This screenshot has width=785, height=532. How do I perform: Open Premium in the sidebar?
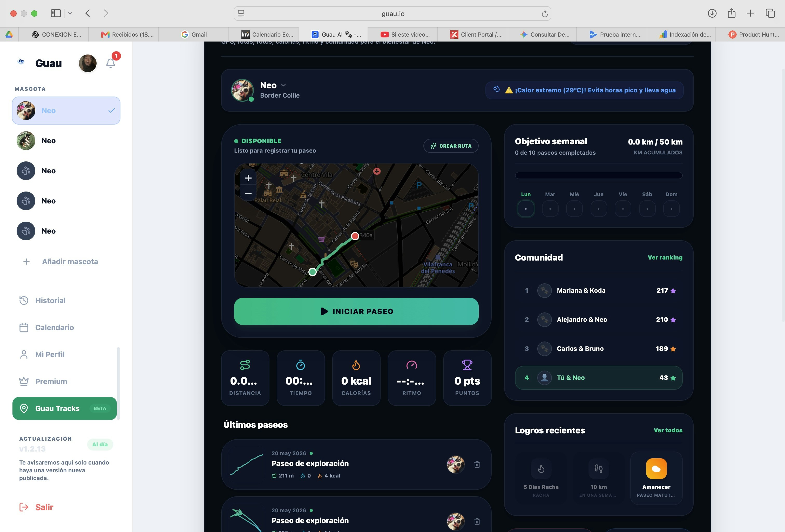43,381
